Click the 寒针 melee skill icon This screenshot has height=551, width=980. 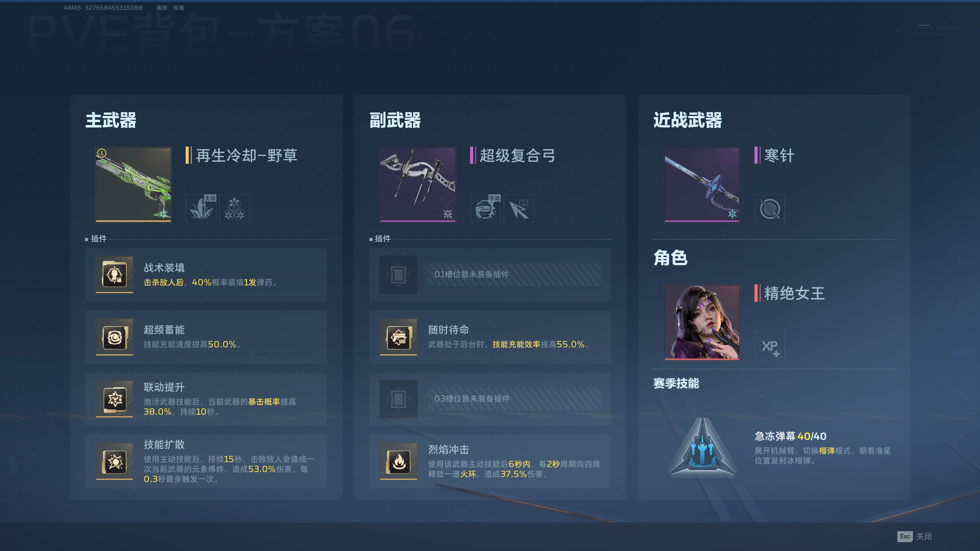tap(769, 209)
